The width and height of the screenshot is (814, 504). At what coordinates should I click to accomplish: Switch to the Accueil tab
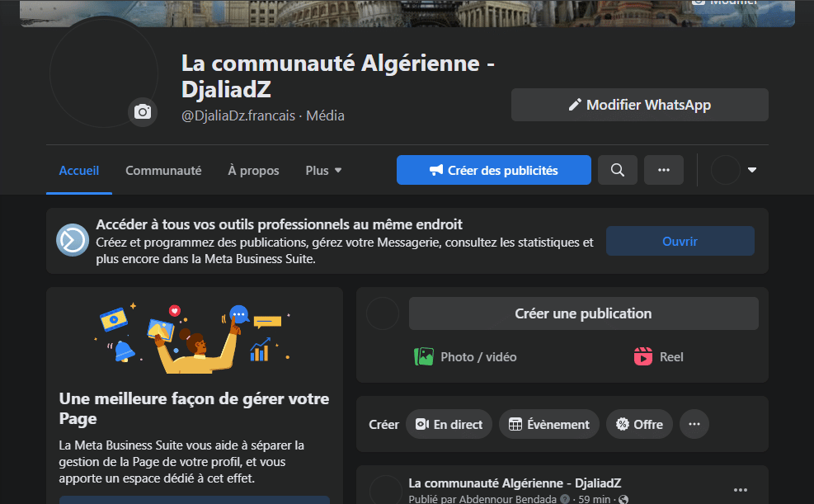tap(79, 170)
